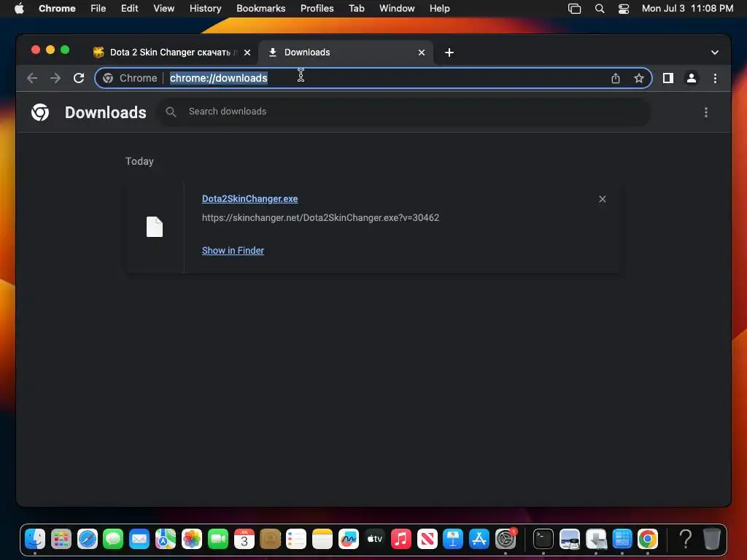Viewport: 747px width, 560px height.
Task: Launch Safari from the Dock
Action: pos(88,539)
